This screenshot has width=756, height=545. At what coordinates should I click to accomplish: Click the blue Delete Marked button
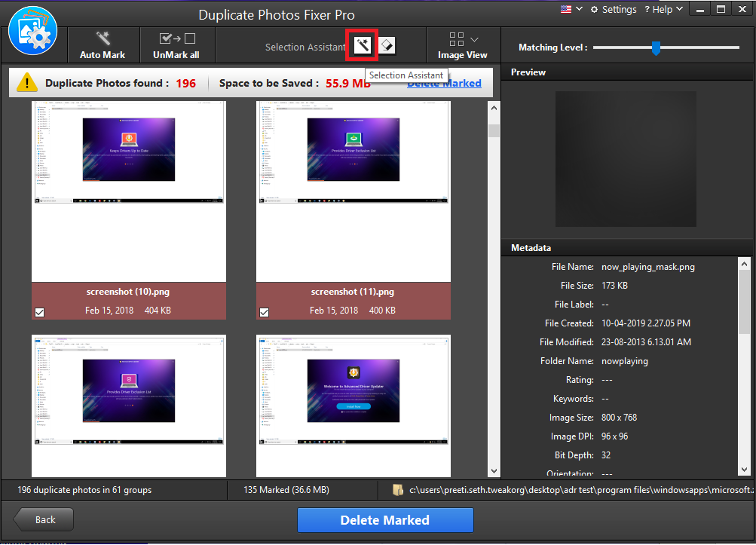pyautogui.click(x=385, y=520)
